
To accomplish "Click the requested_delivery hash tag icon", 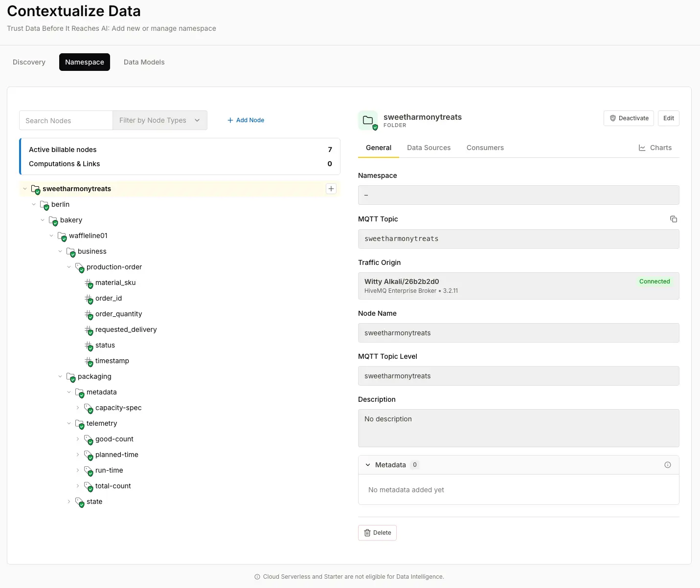I will tap(89, 330).
